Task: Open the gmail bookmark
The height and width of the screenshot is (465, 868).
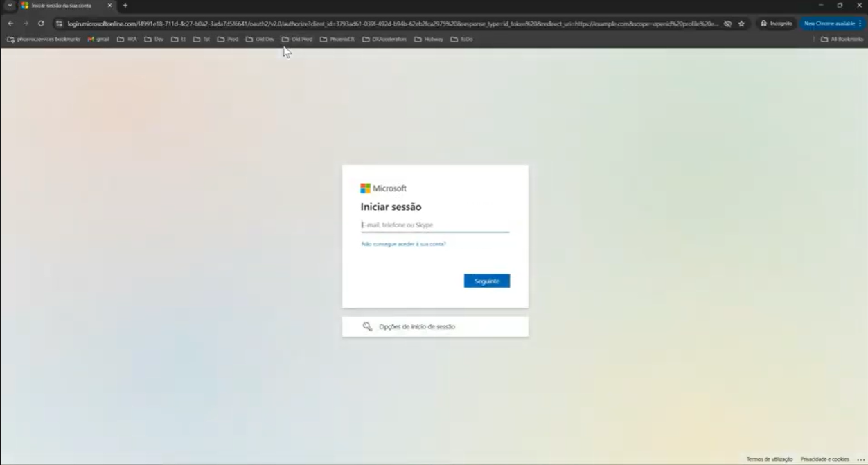Action: (x=98, y=40)
